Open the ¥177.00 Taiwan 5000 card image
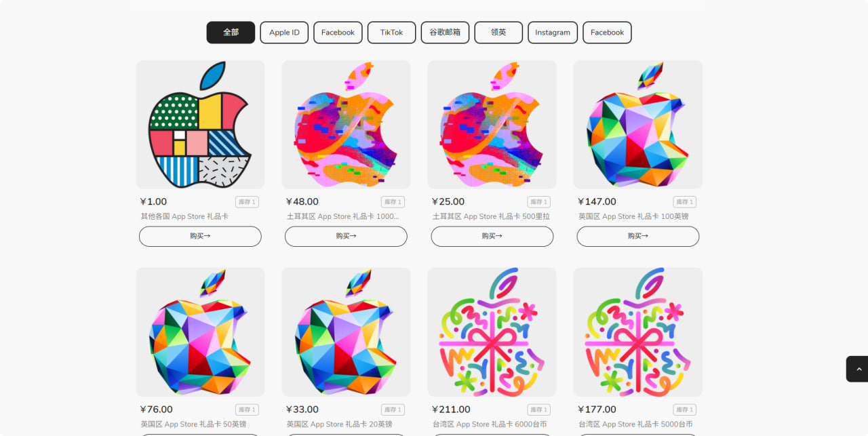The image size is (868, 436). [637, 332]
